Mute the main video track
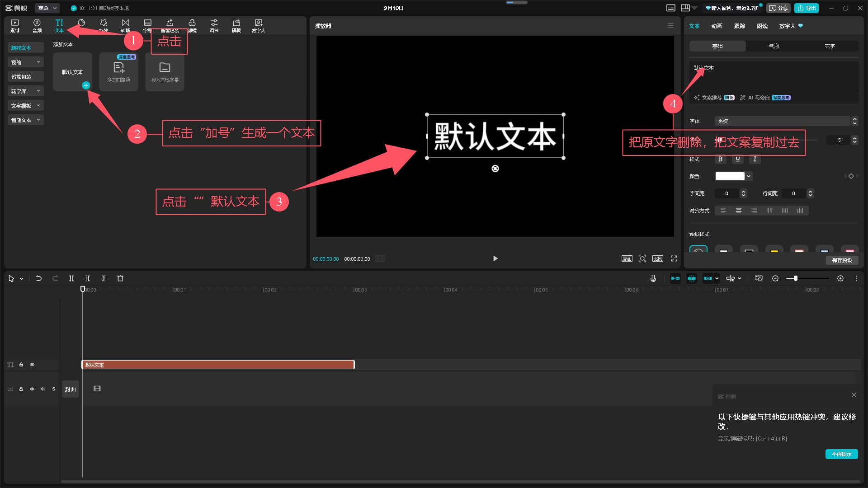This screenshot has width=868, height=488. [43, 389]
